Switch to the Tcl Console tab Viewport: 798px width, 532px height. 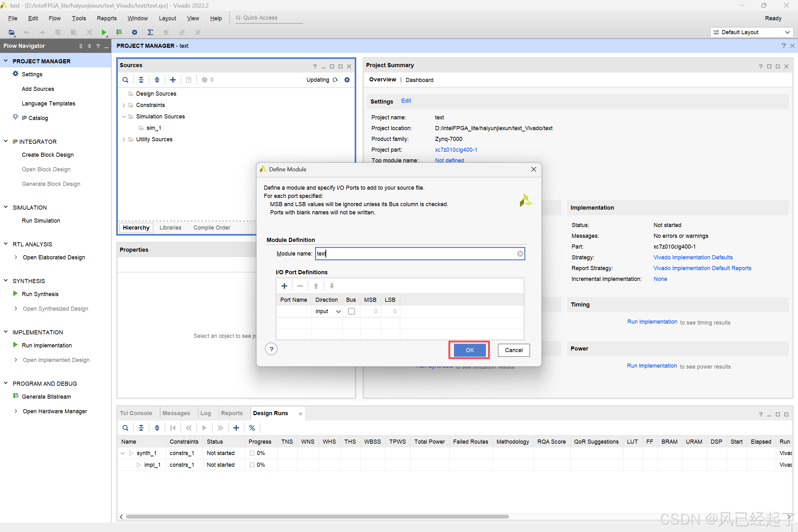[136, 413]
